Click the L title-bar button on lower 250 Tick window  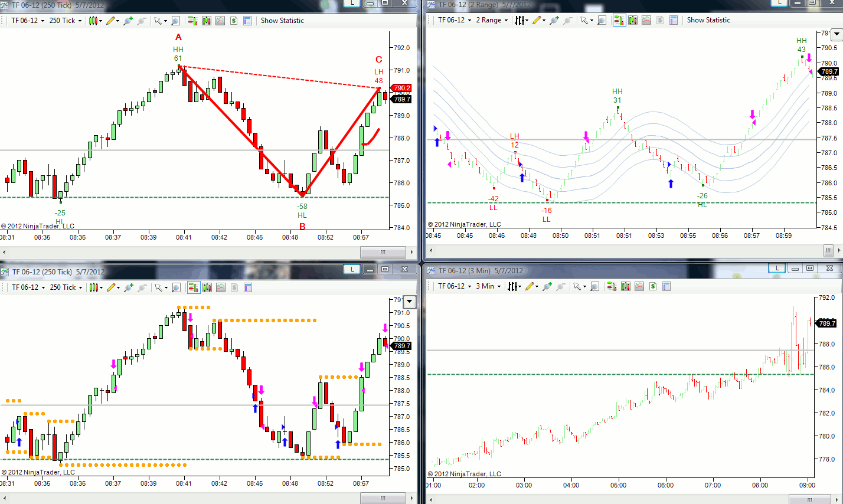coord(352,269)
